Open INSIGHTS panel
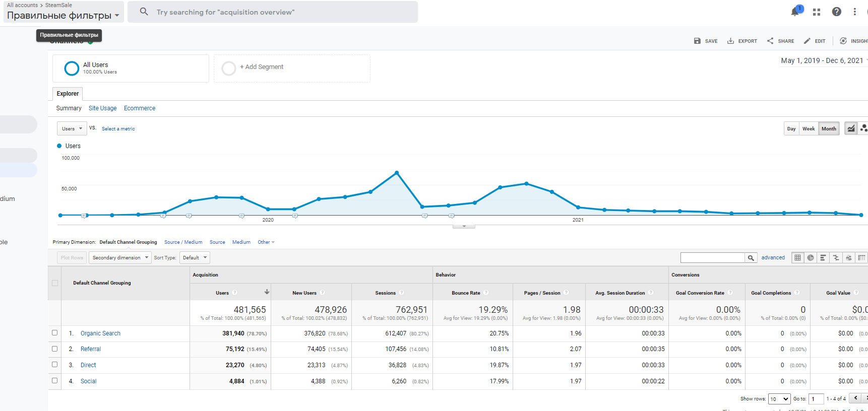The width and height of the screenshot is (868, 411). pos(854,41)
